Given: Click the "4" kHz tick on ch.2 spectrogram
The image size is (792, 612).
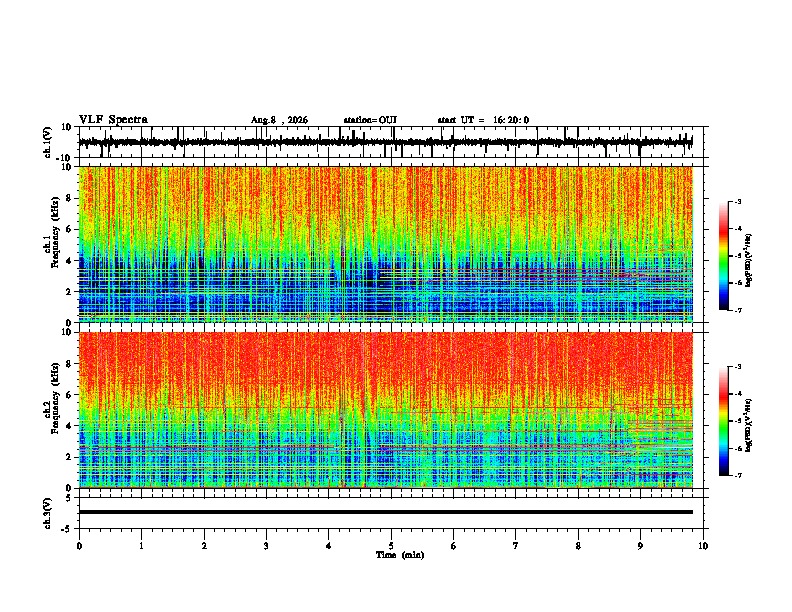Looking at the screenshot, I should click(x=69, y=426).
